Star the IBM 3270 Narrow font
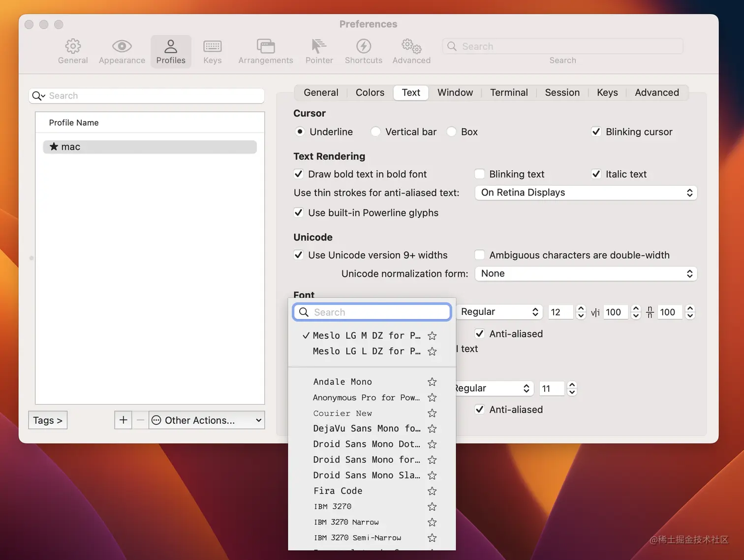Viewport: 744px width, 560px height. 432,522
